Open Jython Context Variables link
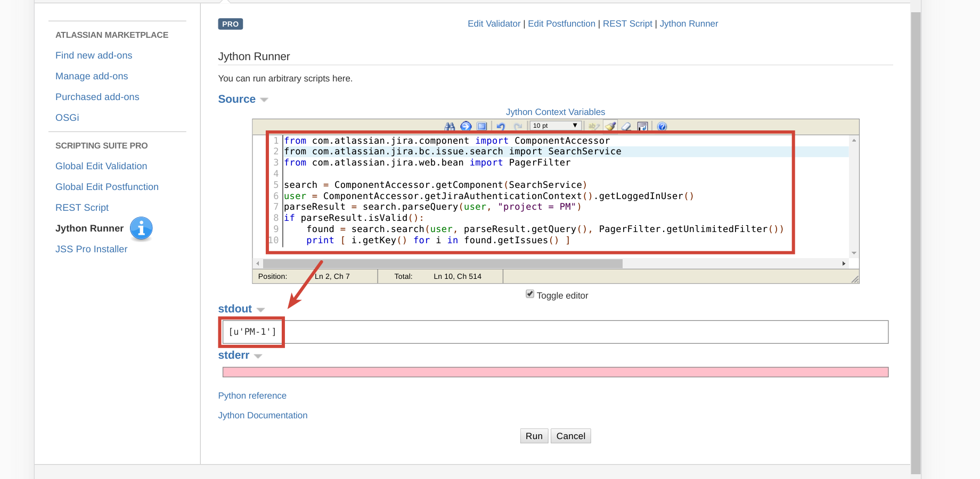980x479 pixels. pyautogui.click(x=556, y=112)
